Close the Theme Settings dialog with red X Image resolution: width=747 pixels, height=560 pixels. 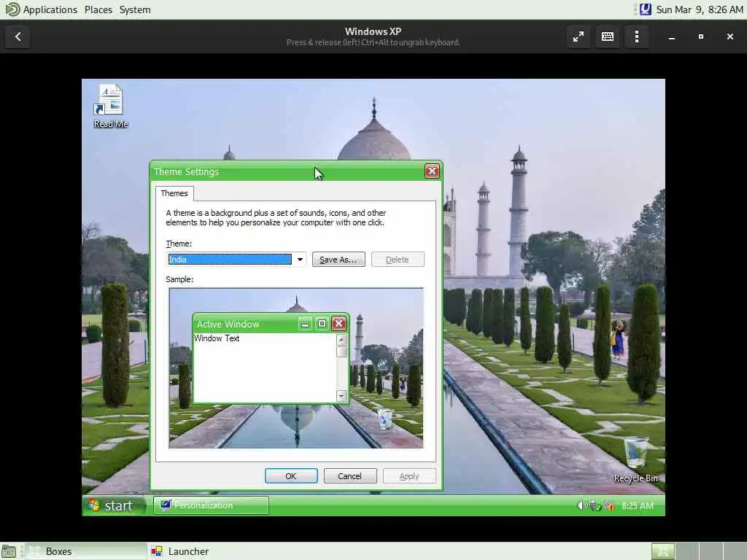pyautogui.click(x=432, y=171)
